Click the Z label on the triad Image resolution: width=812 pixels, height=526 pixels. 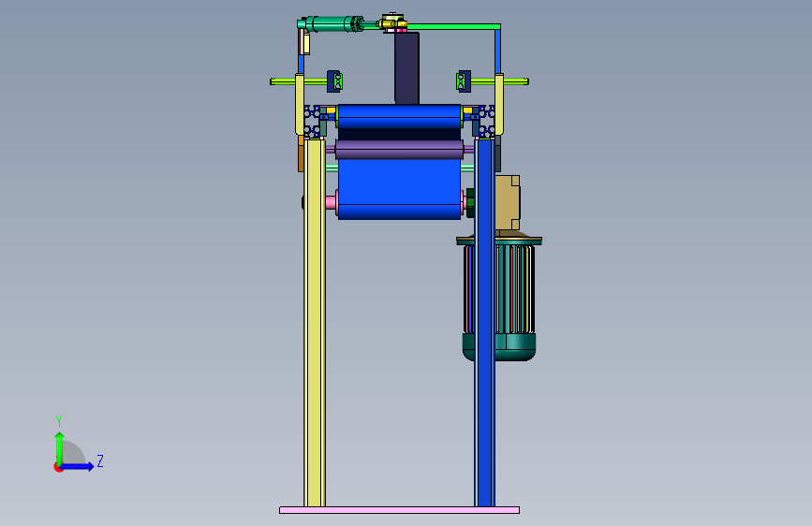(x=100, y=460)
